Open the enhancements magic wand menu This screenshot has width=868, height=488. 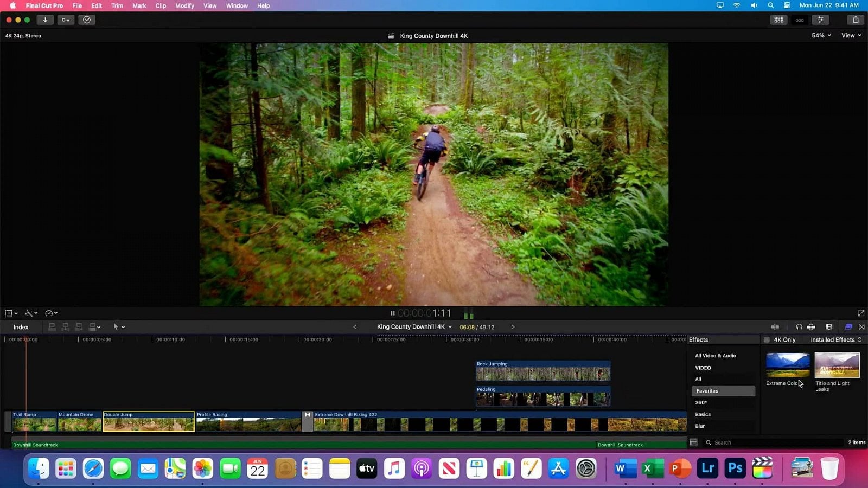[x=31, y=313]
